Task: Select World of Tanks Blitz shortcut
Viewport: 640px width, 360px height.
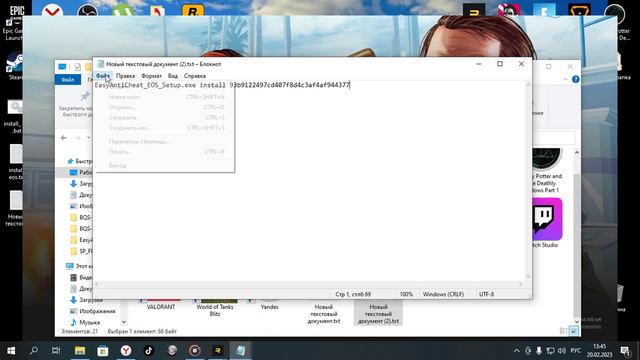Action: [x=215, y=308]
